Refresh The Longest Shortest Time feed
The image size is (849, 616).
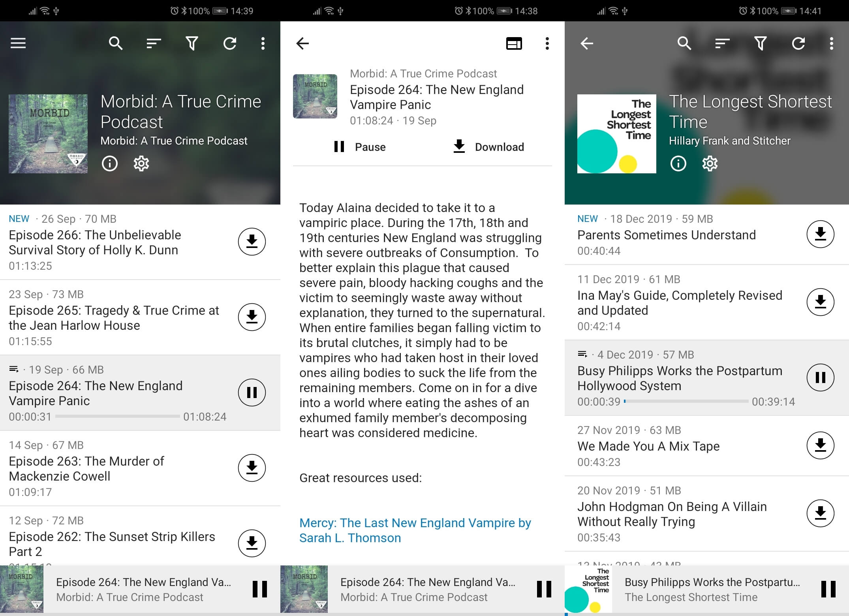pos(798,43)
